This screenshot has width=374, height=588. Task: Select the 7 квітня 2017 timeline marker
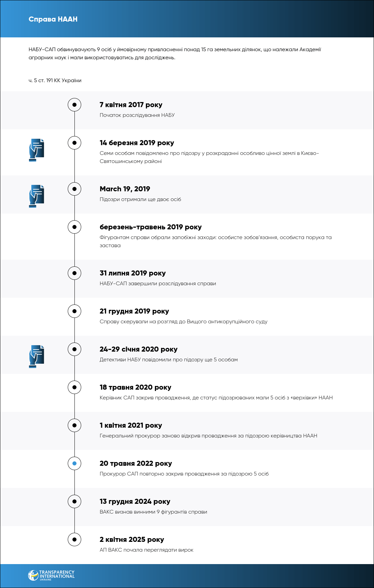(x=74, y=105)
